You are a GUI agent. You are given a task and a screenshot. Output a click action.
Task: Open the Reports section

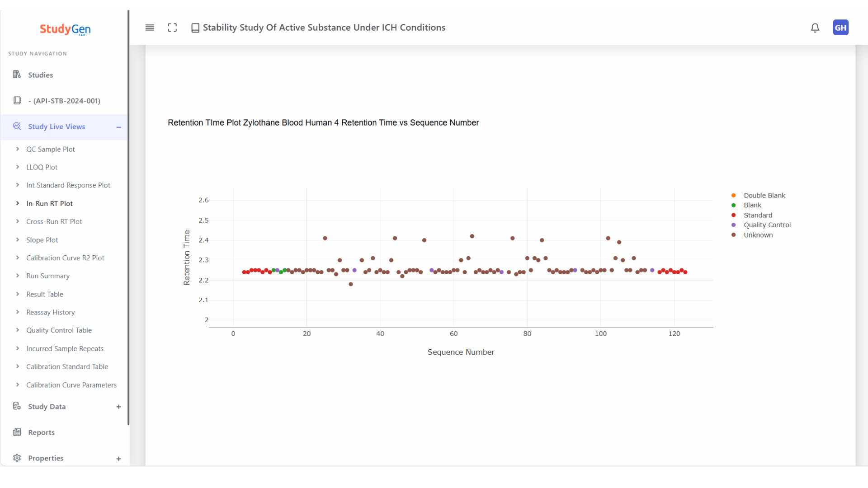[x=40, y=432]
